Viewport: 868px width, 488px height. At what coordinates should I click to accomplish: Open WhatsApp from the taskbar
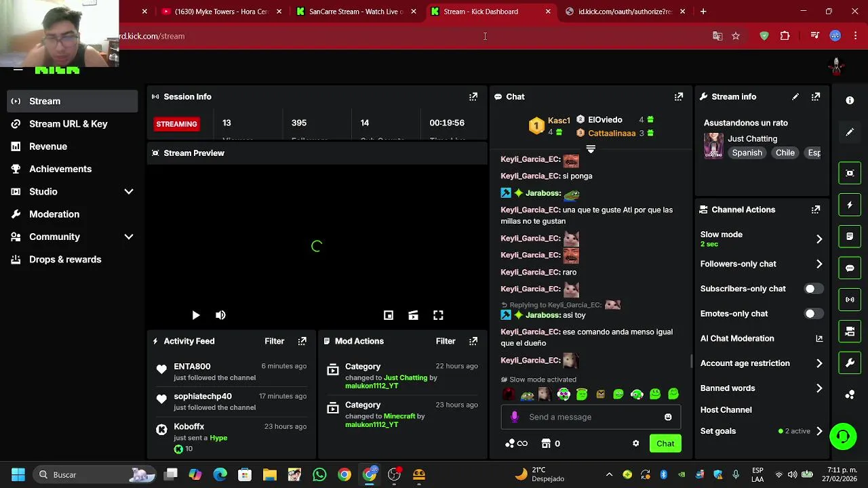pos(319,474)
